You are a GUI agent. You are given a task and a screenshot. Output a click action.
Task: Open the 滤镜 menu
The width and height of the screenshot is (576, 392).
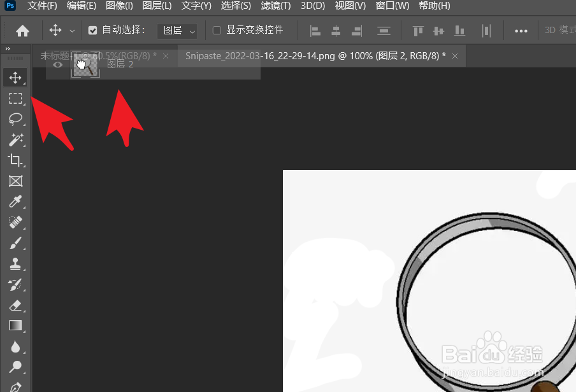[x=275, y=6]
